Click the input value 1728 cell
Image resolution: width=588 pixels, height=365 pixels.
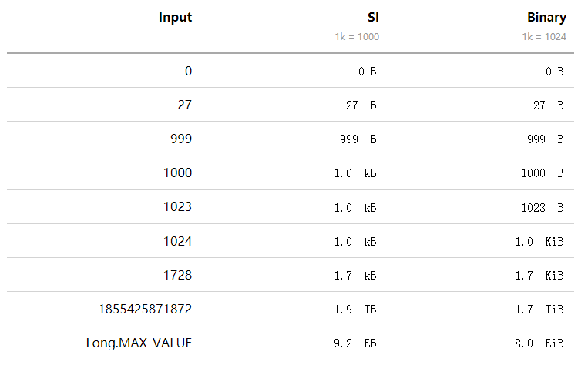click(178, 275)
